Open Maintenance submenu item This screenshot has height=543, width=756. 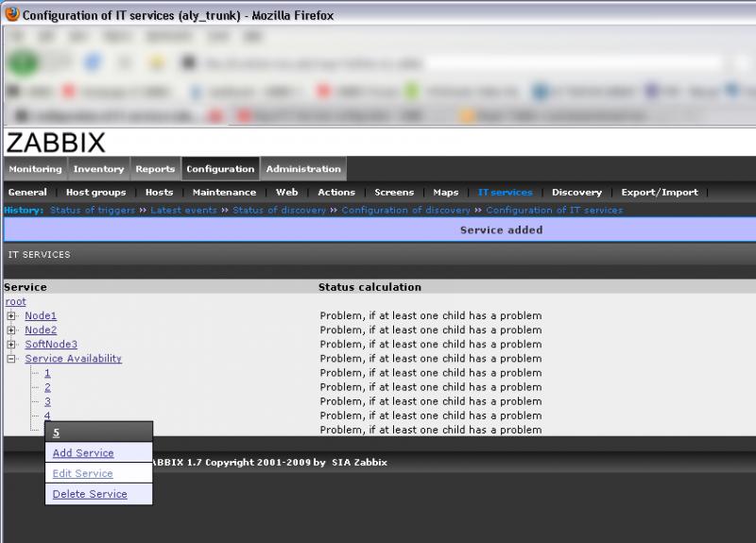[224, 193]
